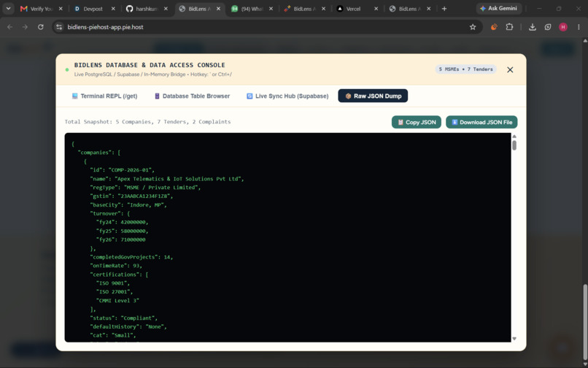This screenshot has width=588, height=368.
Task: Click the Live PostgreSQL / Supabase subtitle text
Action: (x=153, y=74)
